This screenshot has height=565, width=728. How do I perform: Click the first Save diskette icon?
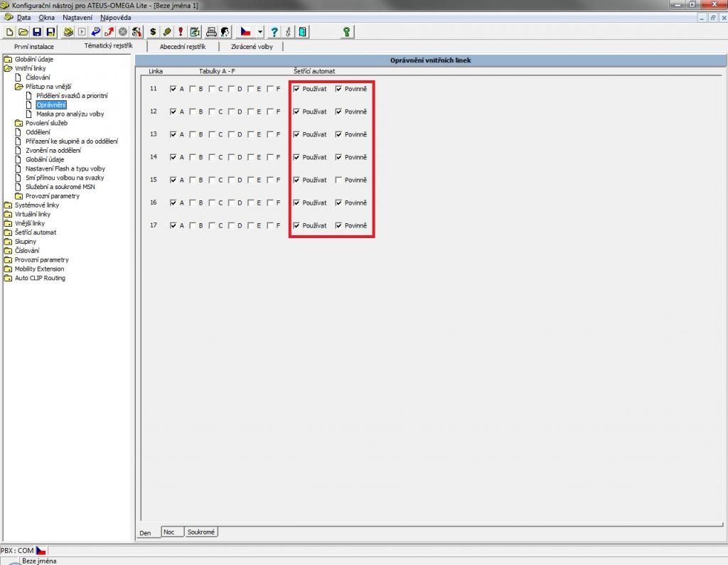[37, 32]
